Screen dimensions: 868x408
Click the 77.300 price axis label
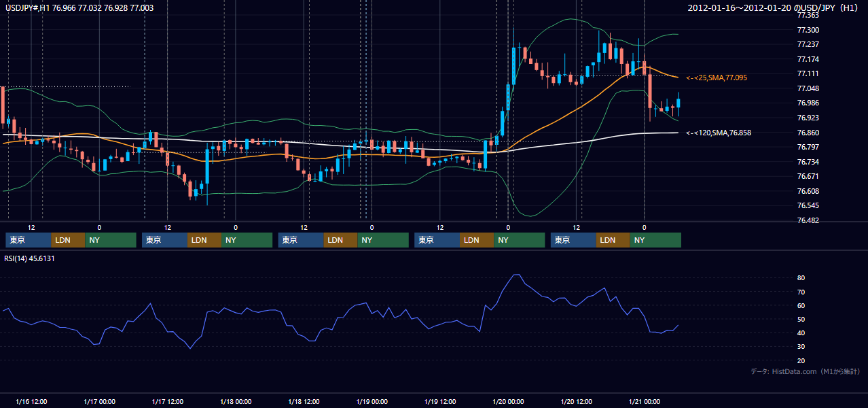[808, 30]
